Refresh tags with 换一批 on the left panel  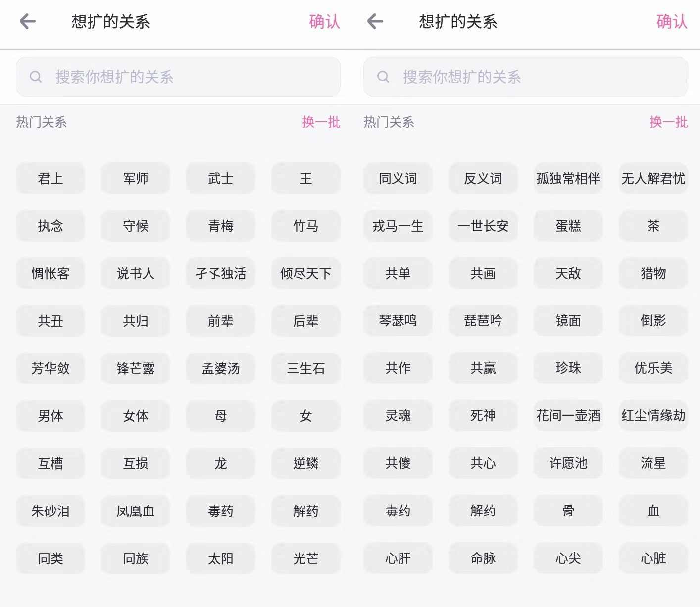click(x=321, y=122)
